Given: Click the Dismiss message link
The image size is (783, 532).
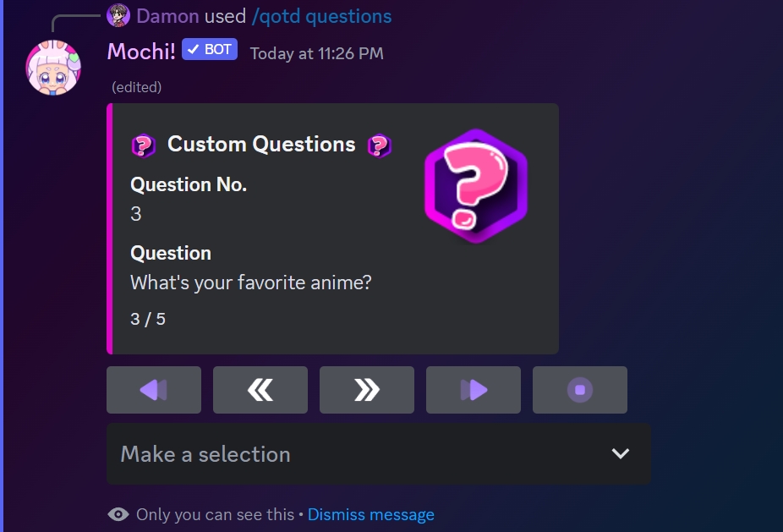Looking at the screenshot, I should [x=370, y=514].
